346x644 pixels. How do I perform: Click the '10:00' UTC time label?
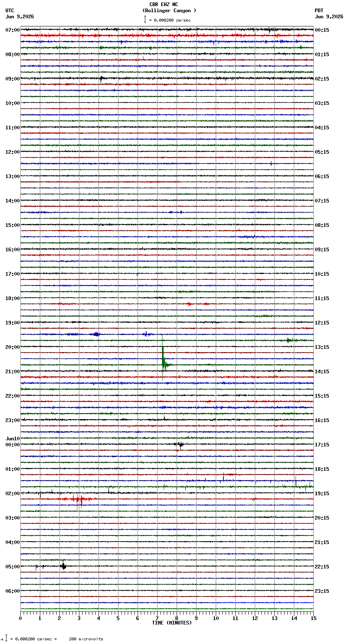coord(13,103)
